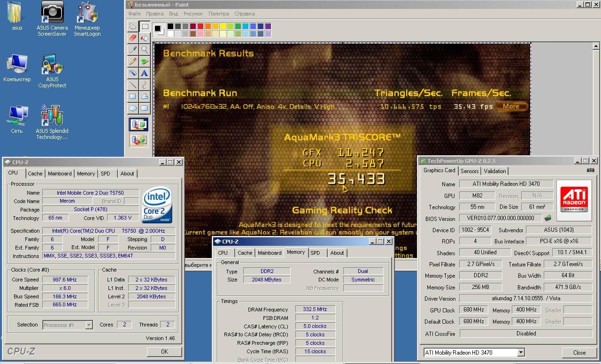
Task: Pick the Eraser tool in Paint
Action: click(133, 38)
